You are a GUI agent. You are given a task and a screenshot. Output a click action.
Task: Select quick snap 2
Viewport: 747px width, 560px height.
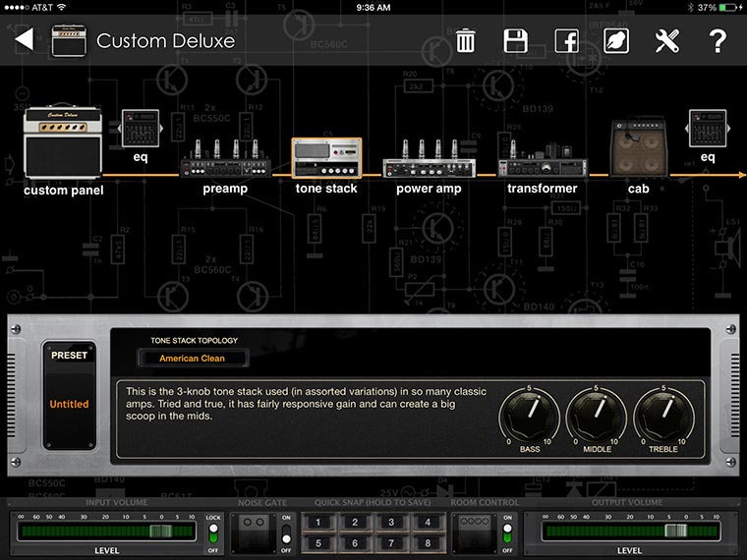[x=355, y=523]
